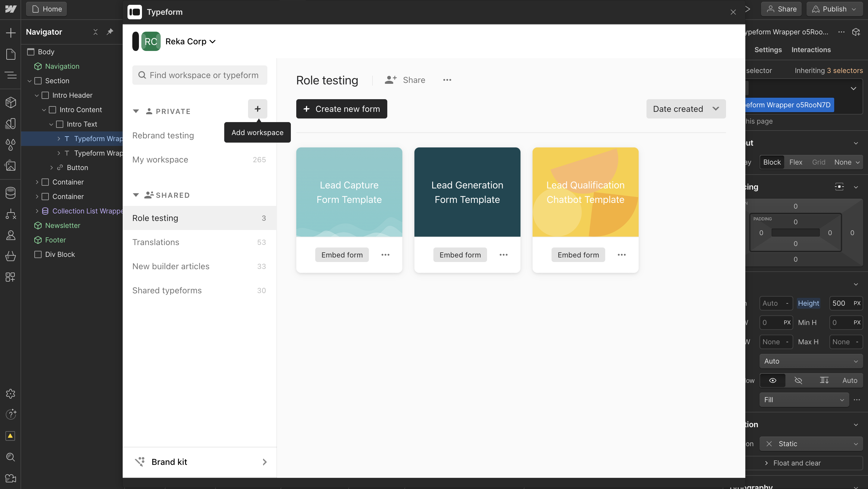Open more options for Lead Generation form
Image resolution: width=868 pixels, height=489 pixels.
tap(503, 255)
